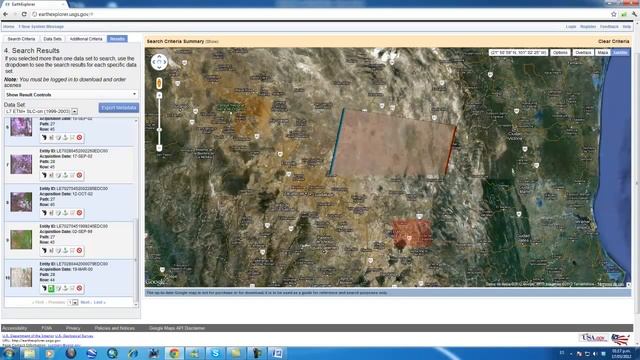Toggle footprint icon for scene dated 17-SEP-02
Viewport: 640px width, 360px height.
tap(44, 175)
